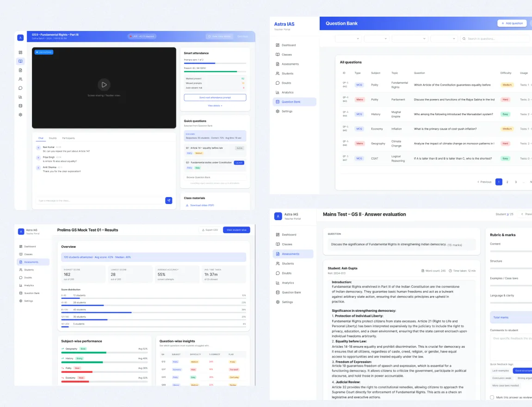Open the second filter dropdown in Question Bank
Image resolution: width=532 pixels, height=407 pixels.
coord(377,39)
